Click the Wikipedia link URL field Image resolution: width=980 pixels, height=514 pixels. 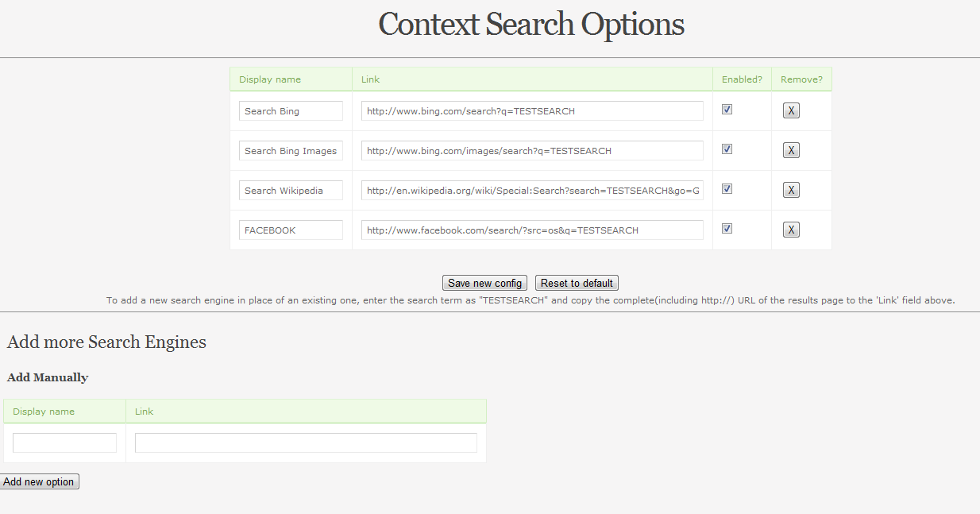click(532, 190)
